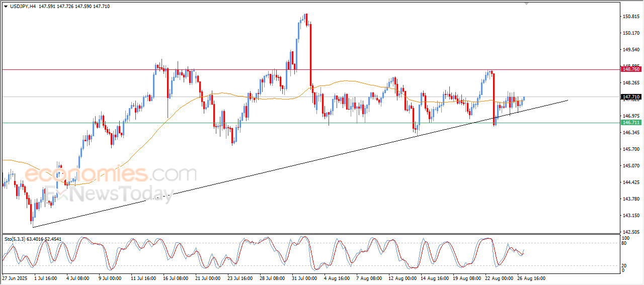Click the 16 Jul 08:00 time label

[x=176, y=277]
